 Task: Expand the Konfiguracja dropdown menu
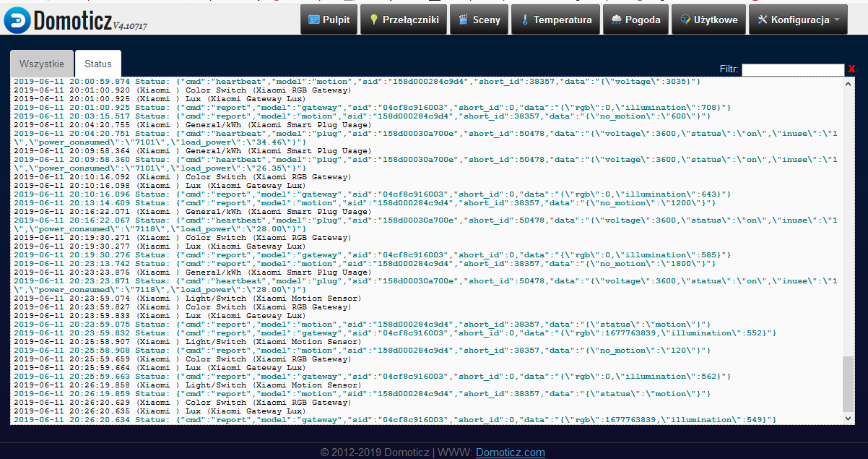[x=798, y=20]
